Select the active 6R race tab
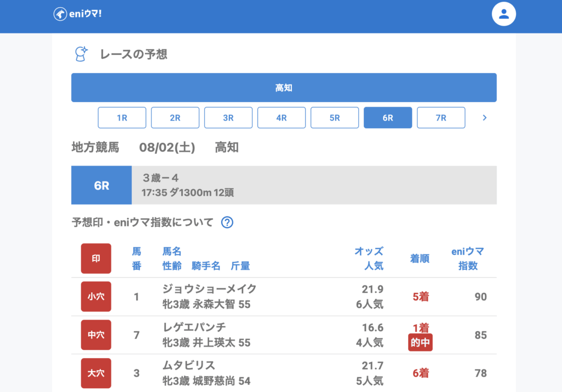Viewport: 562px width, 392px height. pyautogui.click(x=388, y=117)
